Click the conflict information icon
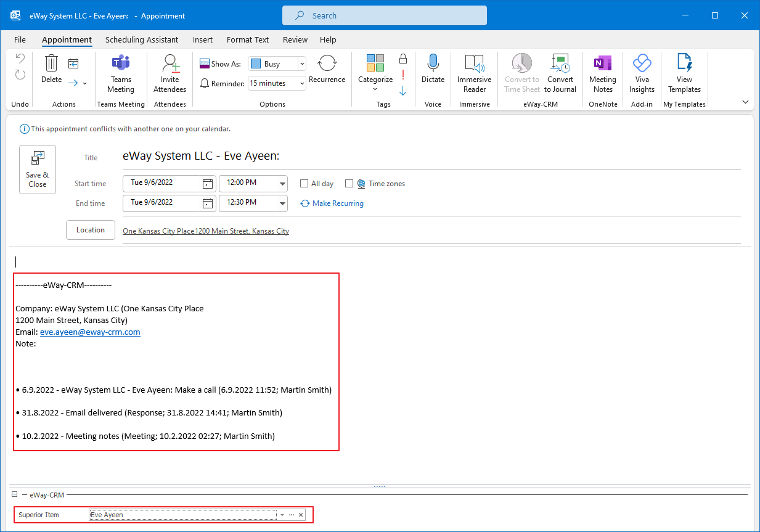This screenshot has width=760, height=532. [25, 129]
